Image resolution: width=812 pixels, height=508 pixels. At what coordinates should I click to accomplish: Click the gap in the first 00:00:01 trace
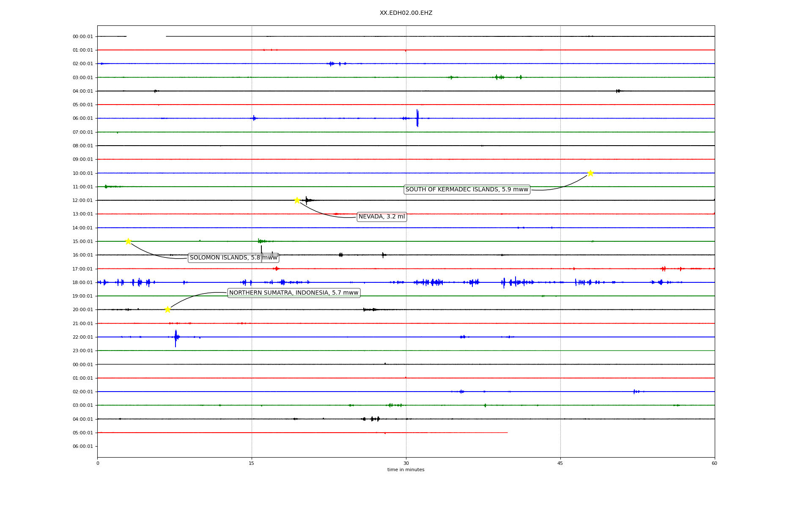pyautogui.click(x=146, y=36)
